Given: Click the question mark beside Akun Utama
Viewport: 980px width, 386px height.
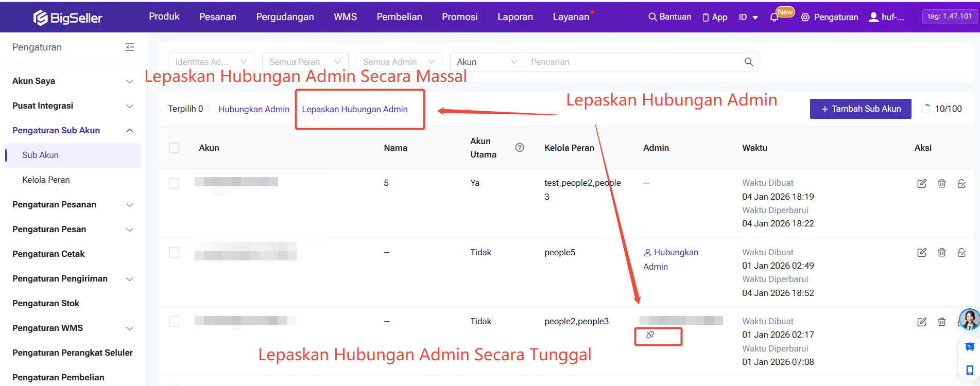Looking at the screenshot, I should click(520, 148).
